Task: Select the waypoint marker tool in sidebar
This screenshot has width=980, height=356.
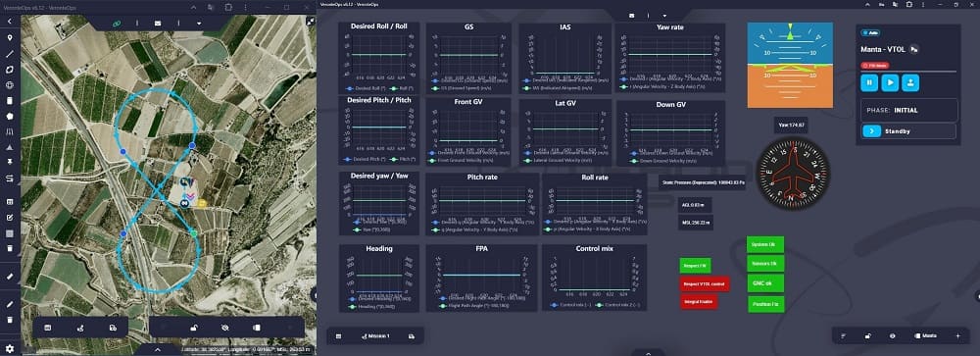Action: point(10,37)
